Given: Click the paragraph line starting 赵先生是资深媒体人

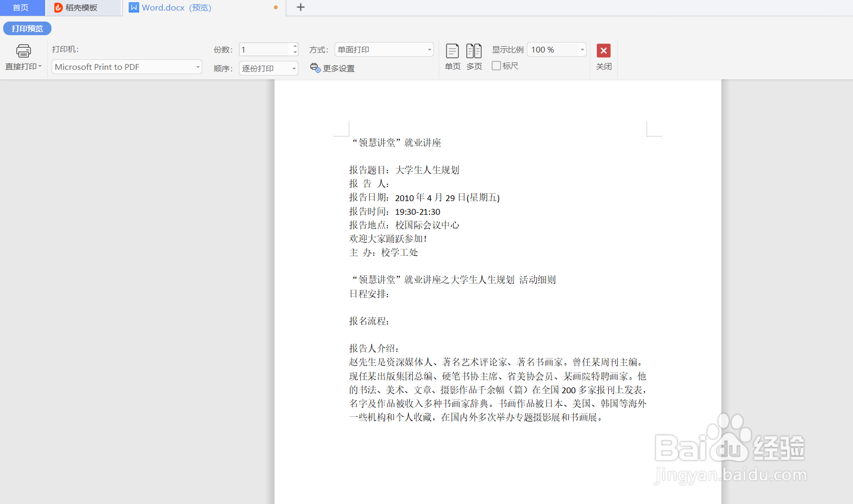Looking at the screenshot, I should click(496, 362).
